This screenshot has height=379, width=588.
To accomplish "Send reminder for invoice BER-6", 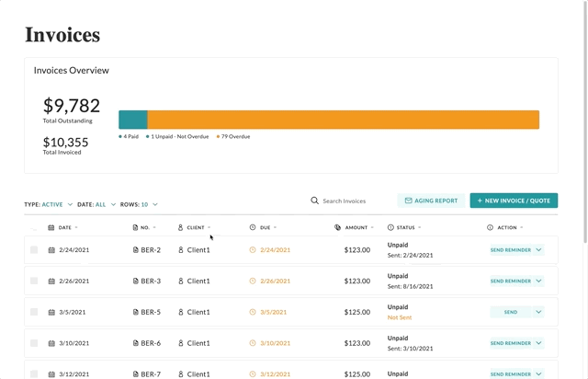I will click(x=511, y=343).
